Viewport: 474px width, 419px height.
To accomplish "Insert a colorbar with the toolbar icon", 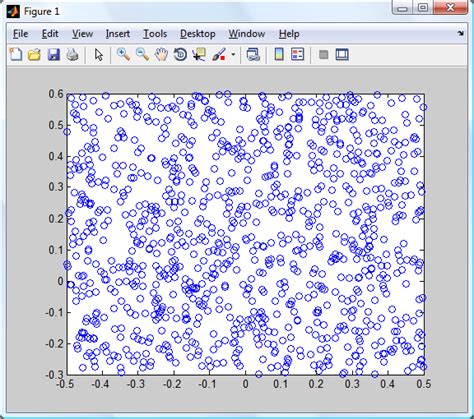I will click(279, 54).
